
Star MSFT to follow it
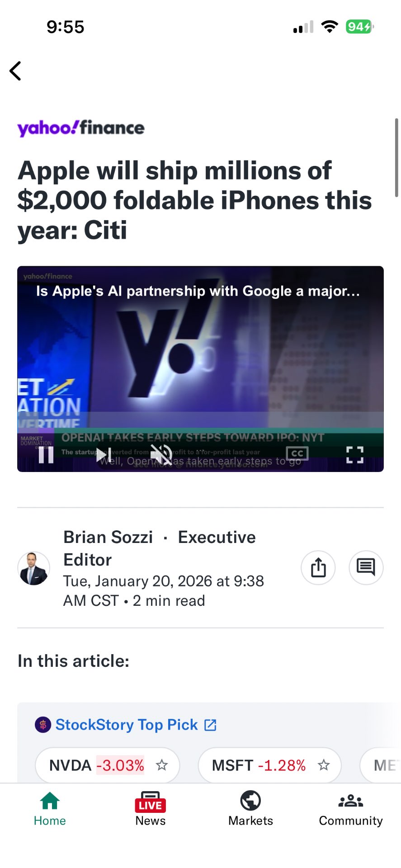click(x=324, y=765)
